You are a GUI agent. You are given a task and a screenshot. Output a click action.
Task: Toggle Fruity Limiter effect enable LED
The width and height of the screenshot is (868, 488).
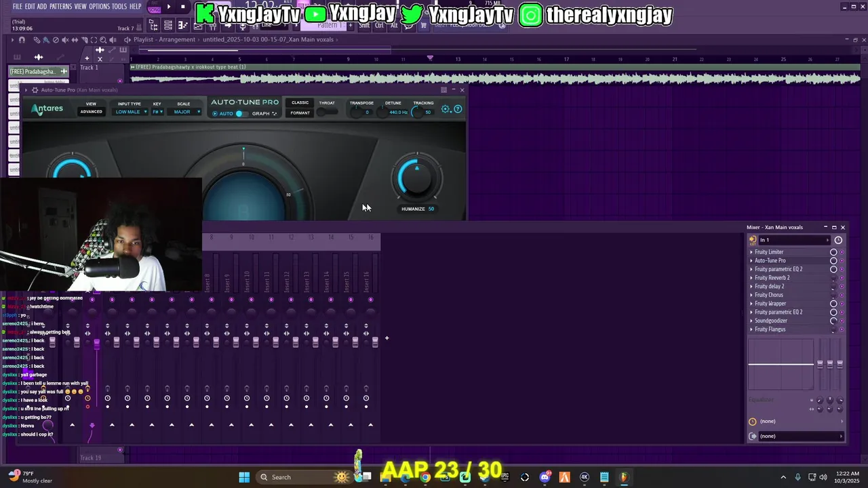click(x=842, y=252)
